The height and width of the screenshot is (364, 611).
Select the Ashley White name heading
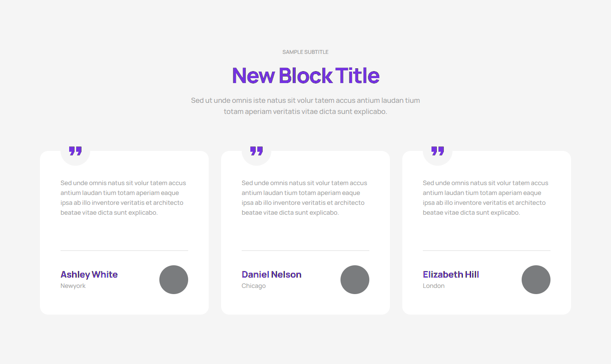pos(89,274)
